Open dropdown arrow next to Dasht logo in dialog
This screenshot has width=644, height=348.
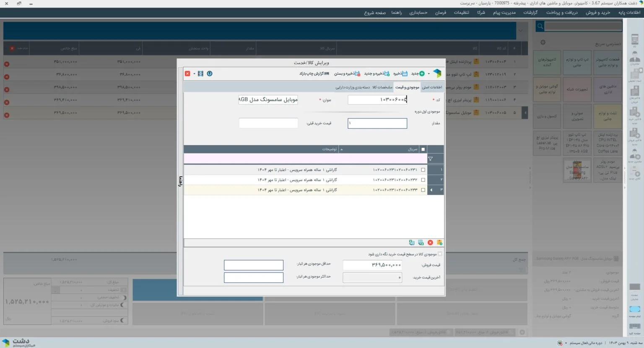(x=428, y=74)
